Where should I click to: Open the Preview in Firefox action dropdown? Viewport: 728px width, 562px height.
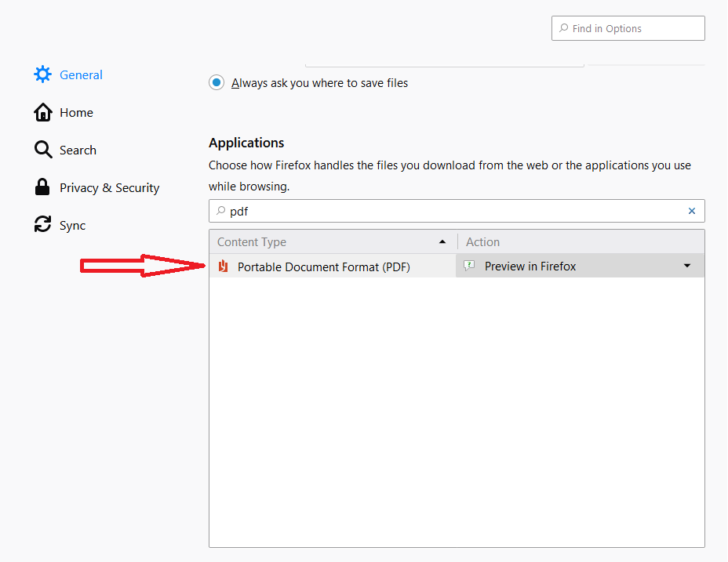click(686, 266)
